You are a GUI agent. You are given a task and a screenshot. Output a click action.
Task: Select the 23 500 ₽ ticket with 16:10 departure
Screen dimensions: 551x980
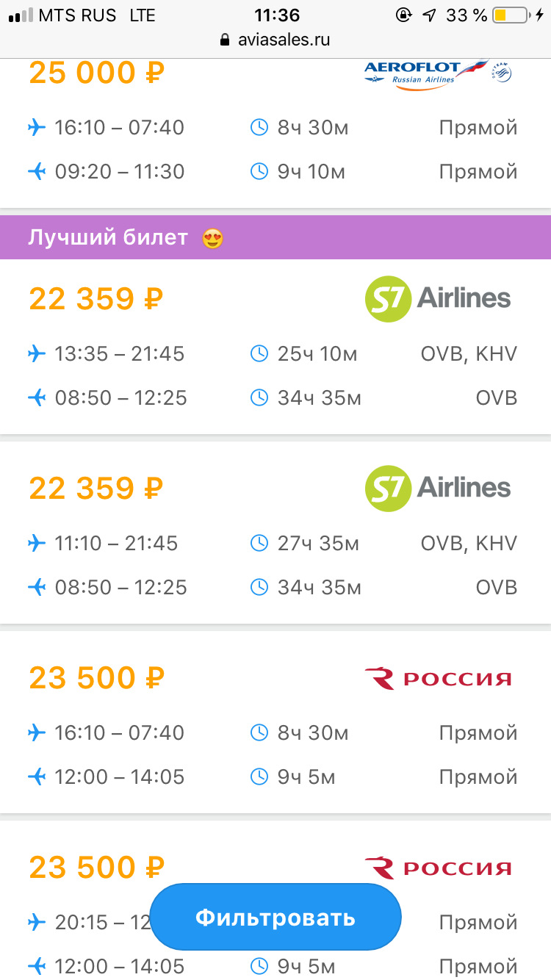96,677
